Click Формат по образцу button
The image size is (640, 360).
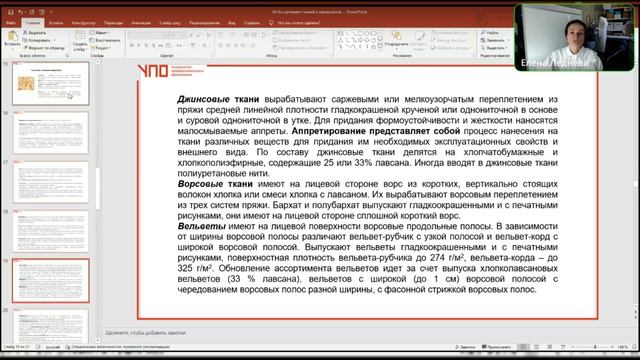click(x=43, y=48)
